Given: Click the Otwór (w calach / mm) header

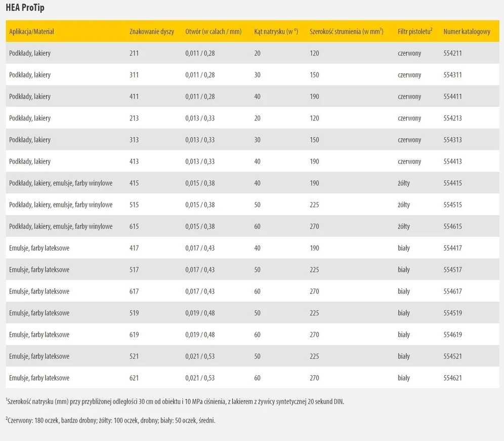Looking at the screenshot, I should click(x=214, y=31).
